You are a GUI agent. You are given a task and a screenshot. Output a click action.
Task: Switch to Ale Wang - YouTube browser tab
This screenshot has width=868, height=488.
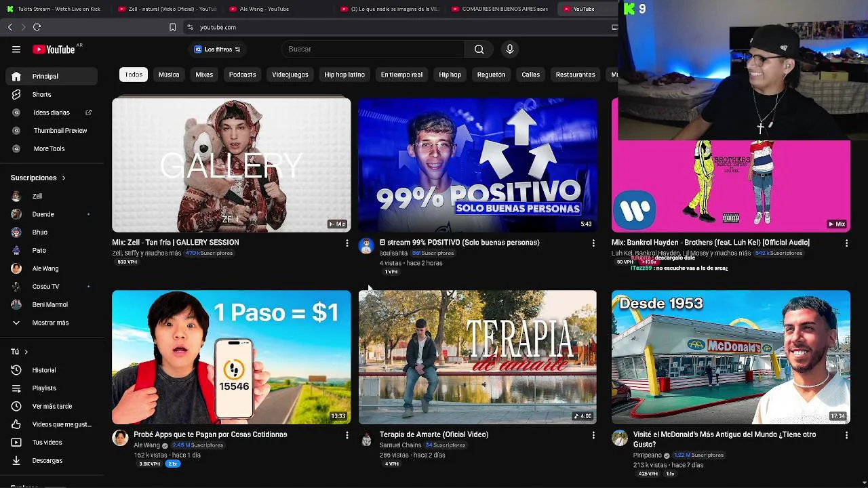click(278, 9)
